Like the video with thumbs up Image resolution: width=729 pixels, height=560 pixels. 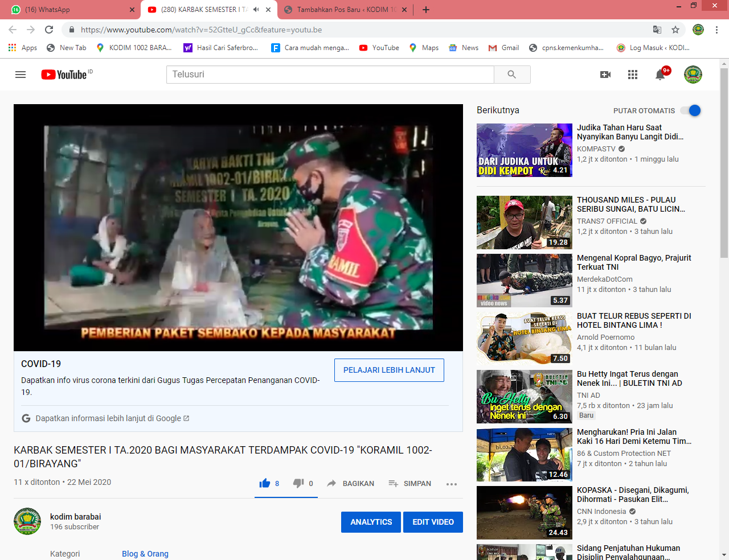click(x=265, y=483)
